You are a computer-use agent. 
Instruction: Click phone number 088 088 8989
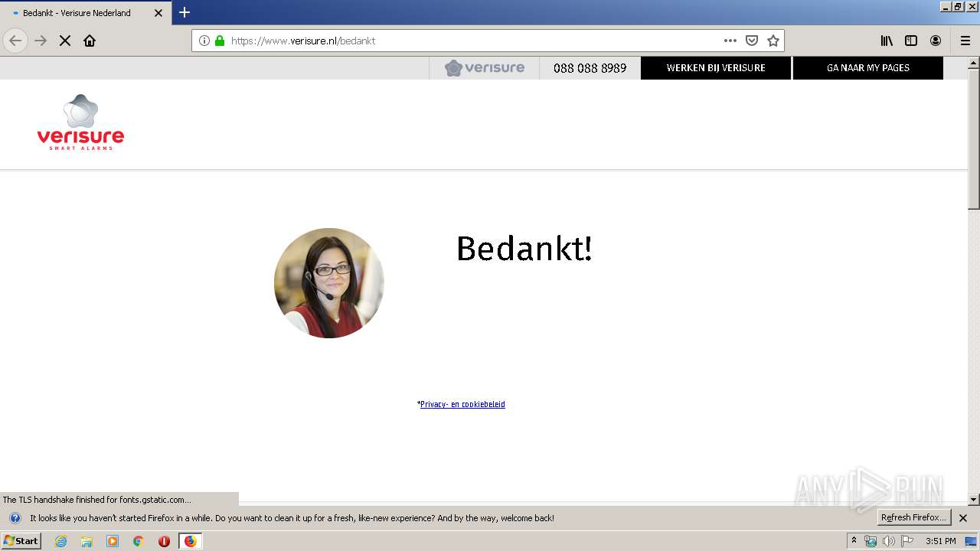coord(590,68)
